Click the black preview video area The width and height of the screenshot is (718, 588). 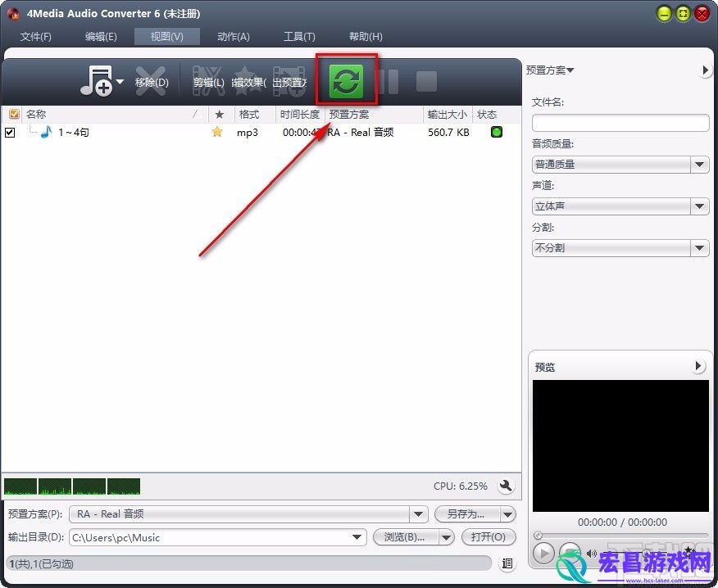620,446
